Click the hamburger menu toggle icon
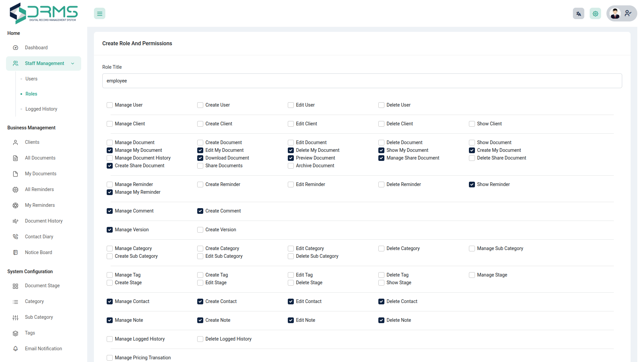The image size is (644, 362). [x=100, y=14]
